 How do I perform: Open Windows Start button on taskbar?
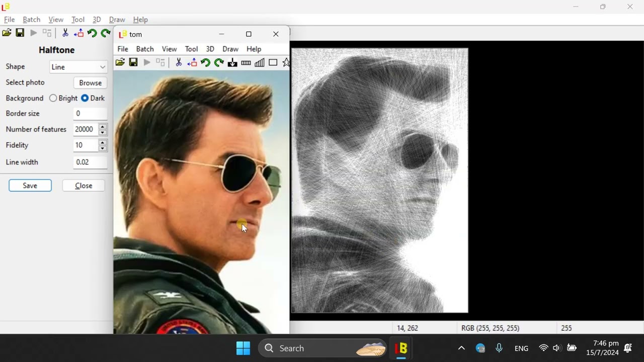(x=243, y=348)
